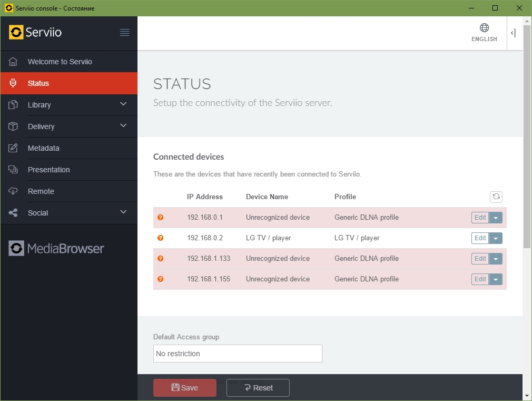Click question mark icon for LG TV row
Image resolution: width=532 pixels, height=401 pixels.
click(x=161, y=238)
